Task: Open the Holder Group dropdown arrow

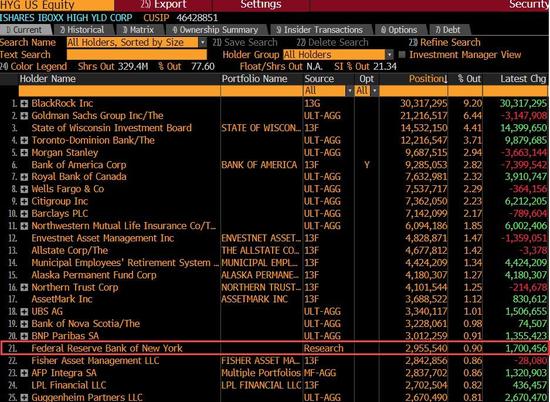Action: [x=389, y=55]
